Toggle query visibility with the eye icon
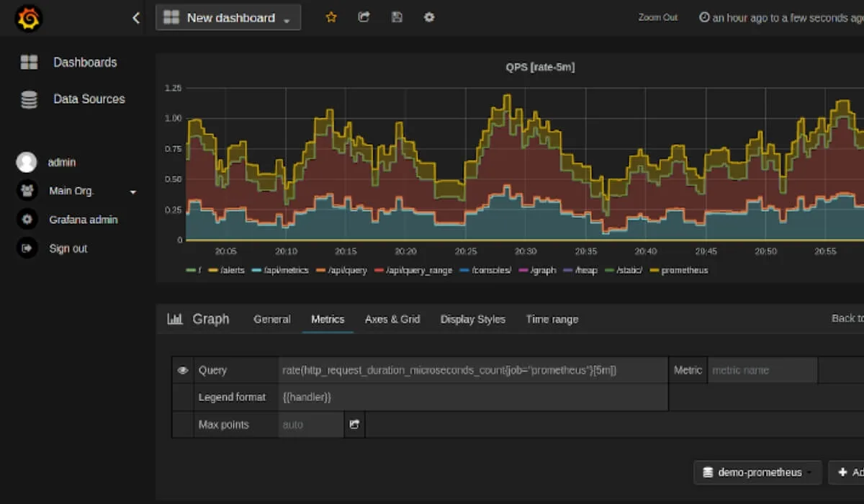This screenshot has width=864, height=504. [x=183, y=370]
